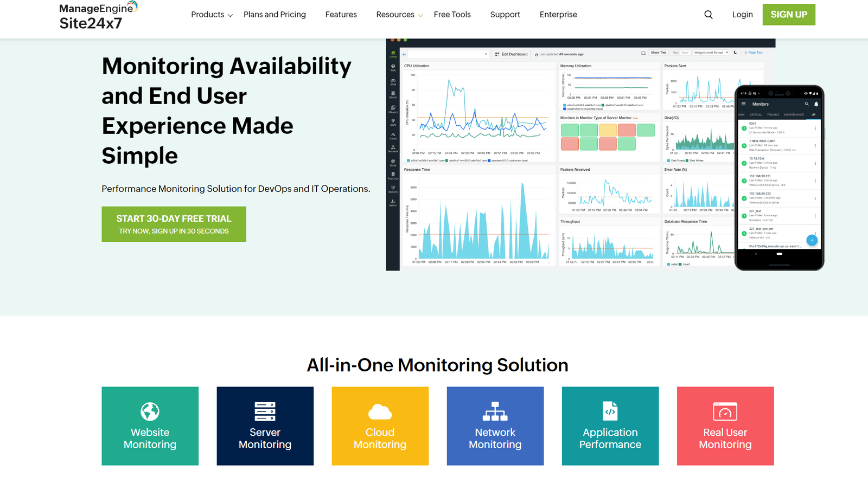Click the Real User Monitoring label

[x=725, y=439]
